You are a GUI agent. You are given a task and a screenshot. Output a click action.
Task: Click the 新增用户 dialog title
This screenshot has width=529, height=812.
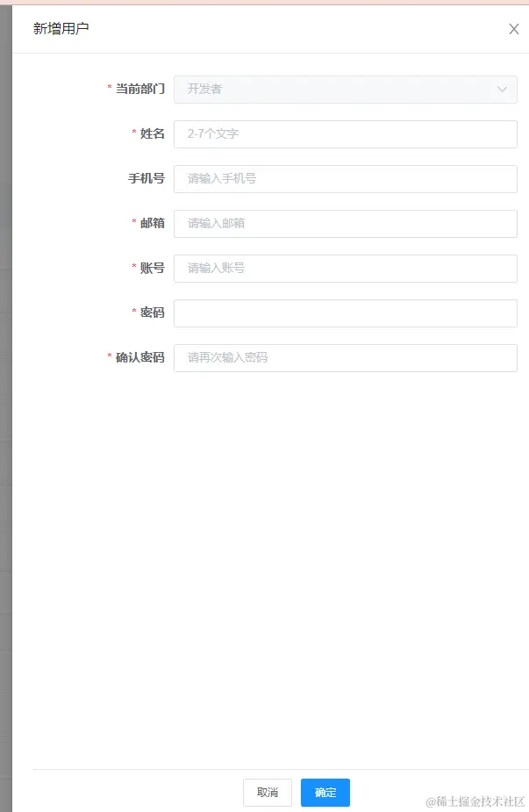point(61,28)
